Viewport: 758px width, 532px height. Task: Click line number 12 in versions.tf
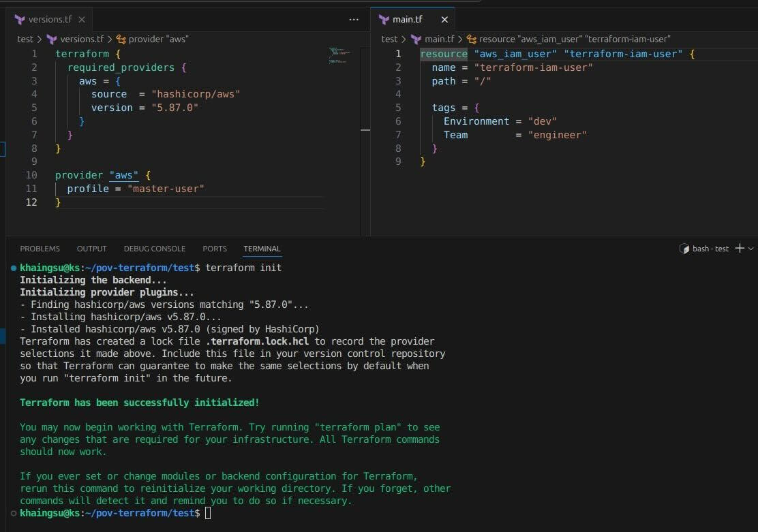pyautogui.click(x=31, y=202)
